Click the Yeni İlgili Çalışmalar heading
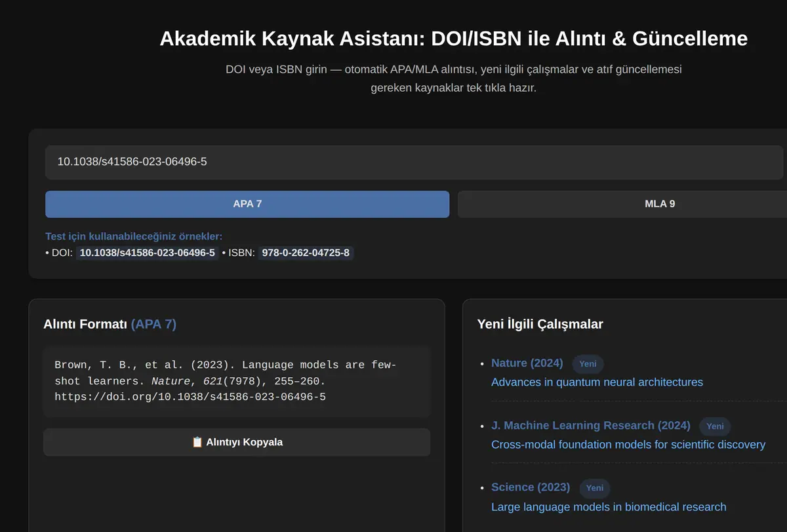787x532 pixels. point(540,324)
